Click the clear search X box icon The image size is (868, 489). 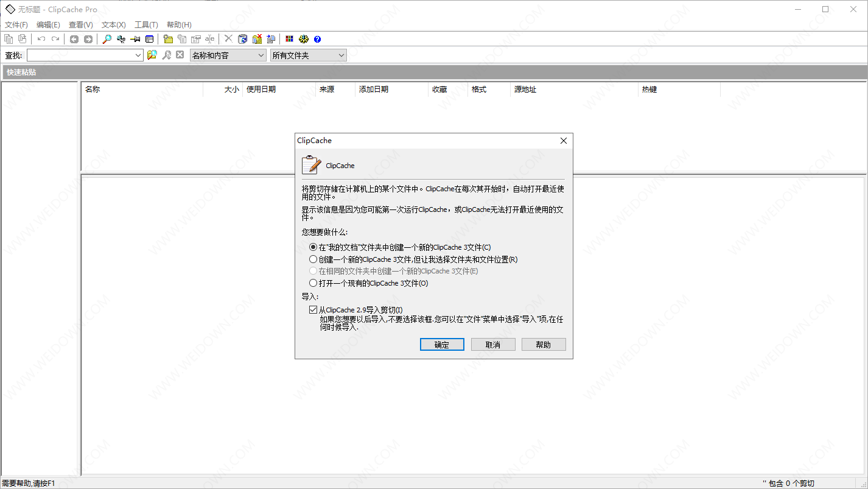pos(180,55)
